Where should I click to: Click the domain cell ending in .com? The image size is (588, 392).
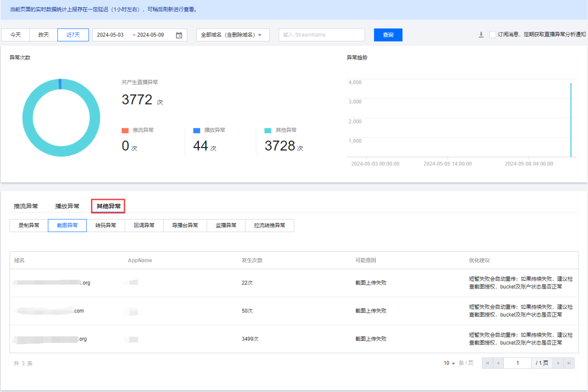click(49, 311)
